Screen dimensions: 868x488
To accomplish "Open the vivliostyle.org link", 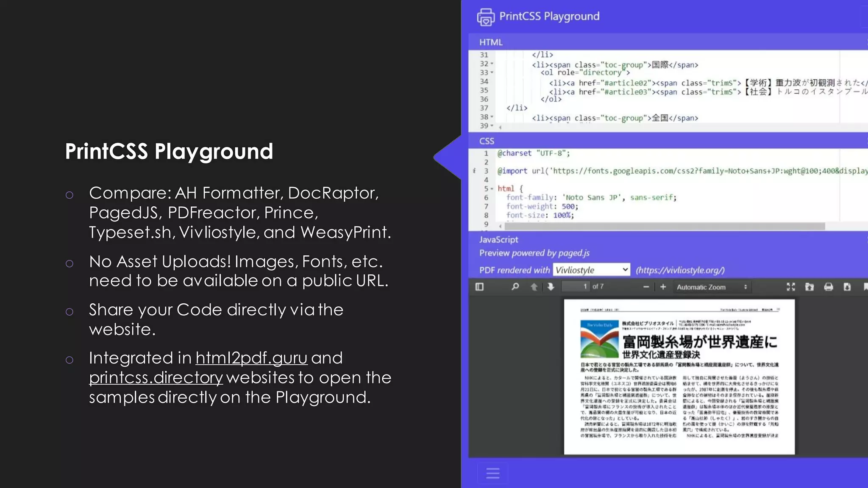I will pos(680,270).
